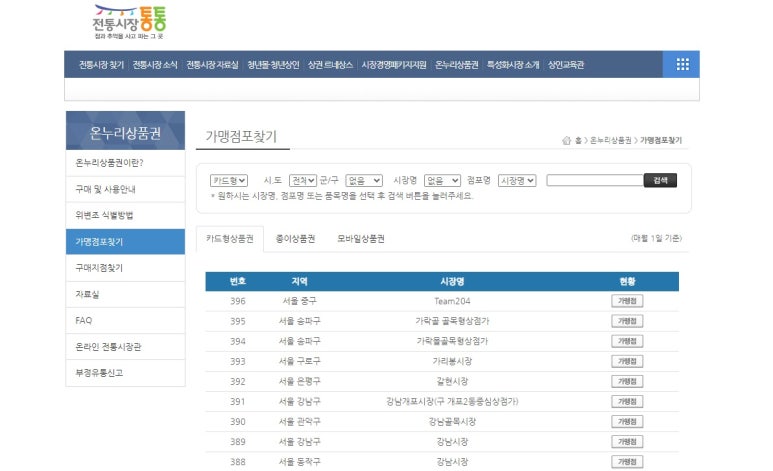Select sidebar item 구매 및 사용안내
This screenshot has width=773, height=471.
click(125, 189)
